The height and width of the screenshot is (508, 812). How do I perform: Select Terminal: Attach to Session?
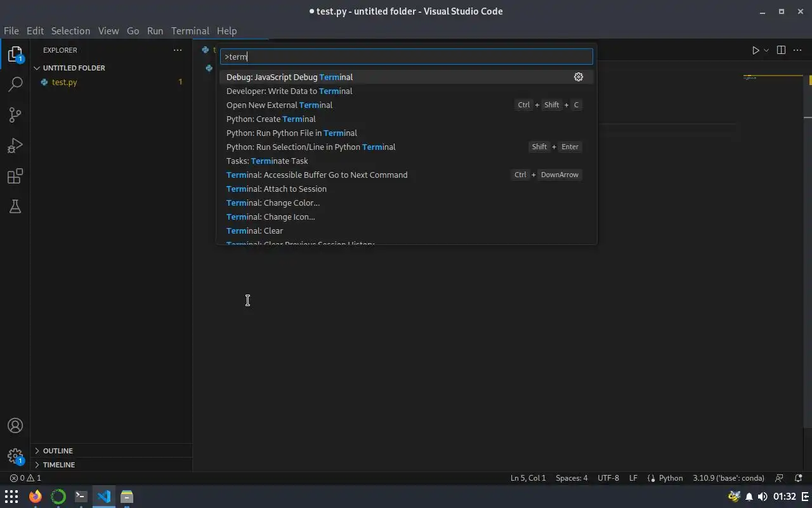point(406,189)
